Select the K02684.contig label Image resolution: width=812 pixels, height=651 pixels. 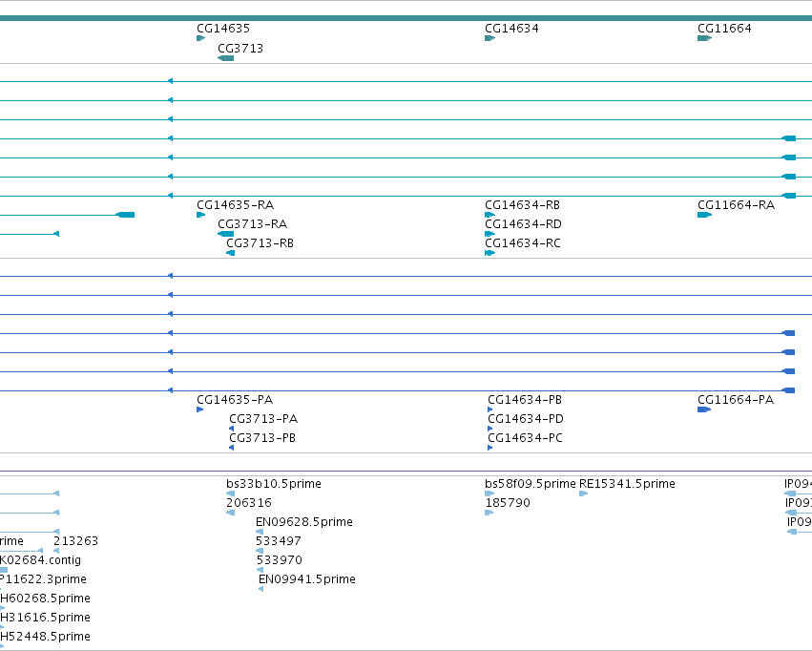(x=40, y=560)
